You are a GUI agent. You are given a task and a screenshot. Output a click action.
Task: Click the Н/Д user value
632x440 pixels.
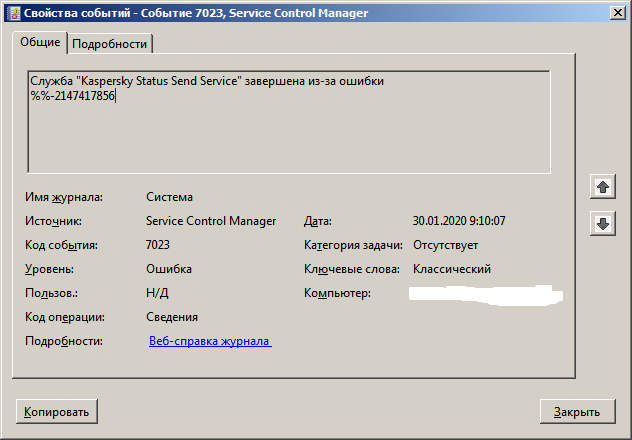157,293
